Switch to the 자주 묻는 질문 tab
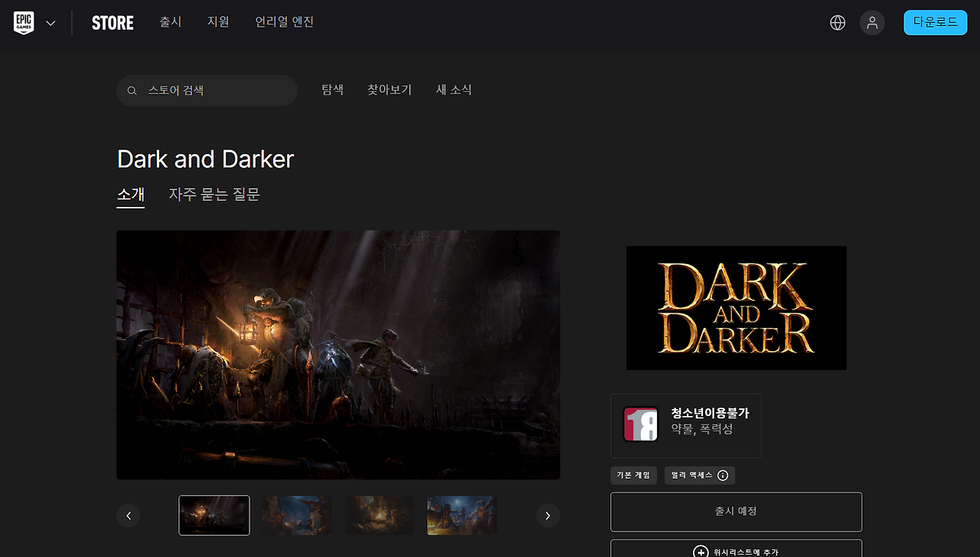 click(x=214, y=195)
